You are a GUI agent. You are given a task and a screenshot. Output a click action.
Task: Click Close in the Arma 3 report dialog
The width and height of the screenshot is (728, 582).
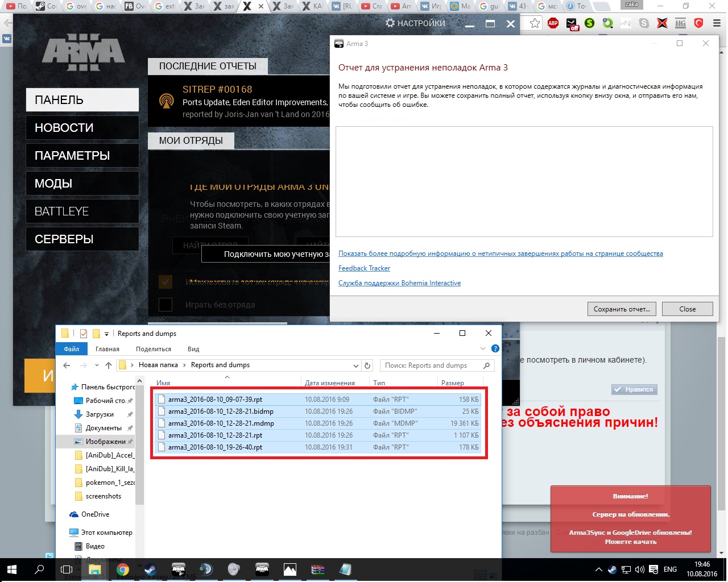[687, 309]
